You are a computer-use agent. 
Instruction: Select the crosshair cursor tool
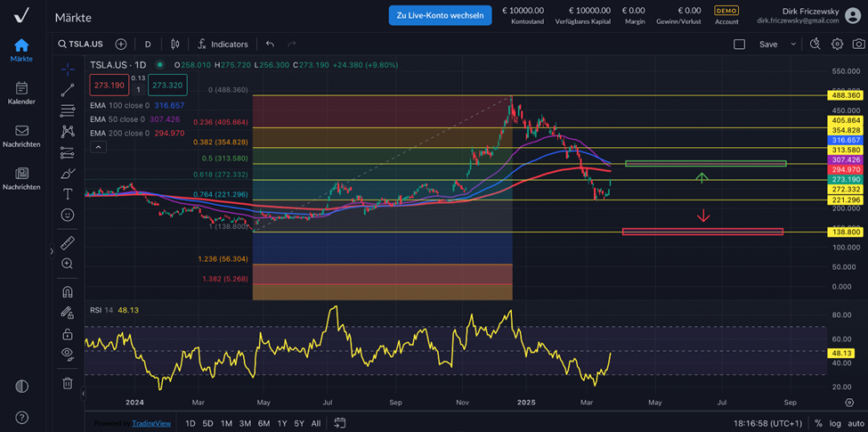click(68, 69)
